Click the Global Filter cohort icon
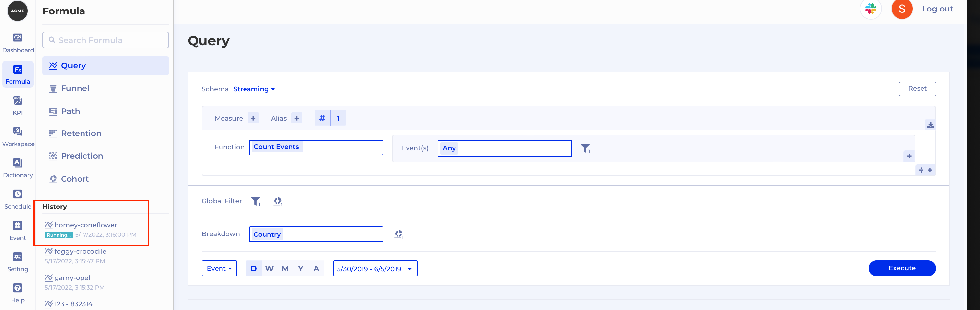980x310 pixels. [278, 201]
